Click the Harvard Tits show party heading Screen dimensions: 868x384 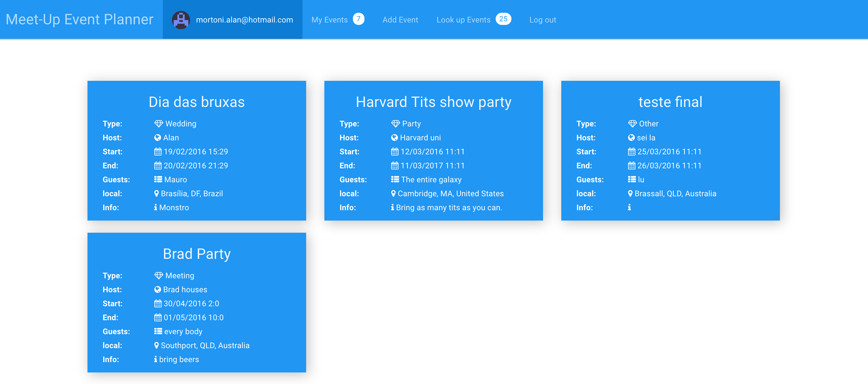coord(433,102)
